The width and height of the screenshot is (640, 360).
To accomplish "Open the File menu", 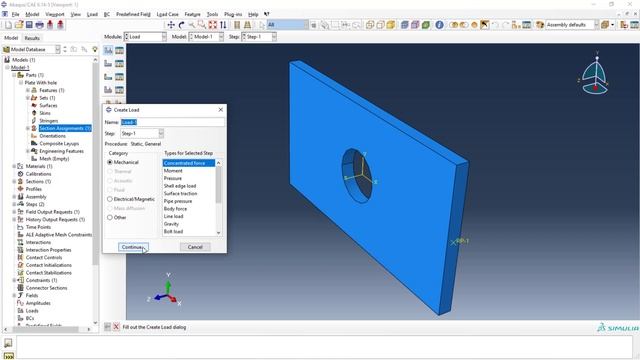I will pyautogui.click(x=15, y=14).
